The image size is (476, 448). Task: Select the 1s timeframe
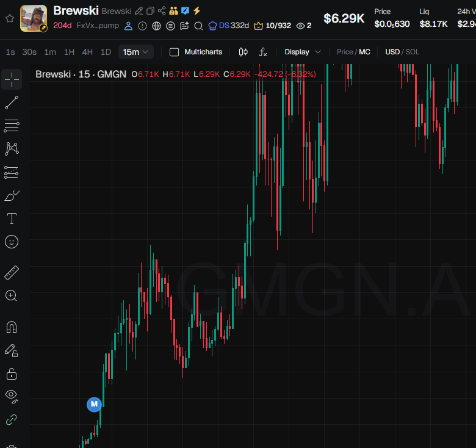tap(10, 52)
